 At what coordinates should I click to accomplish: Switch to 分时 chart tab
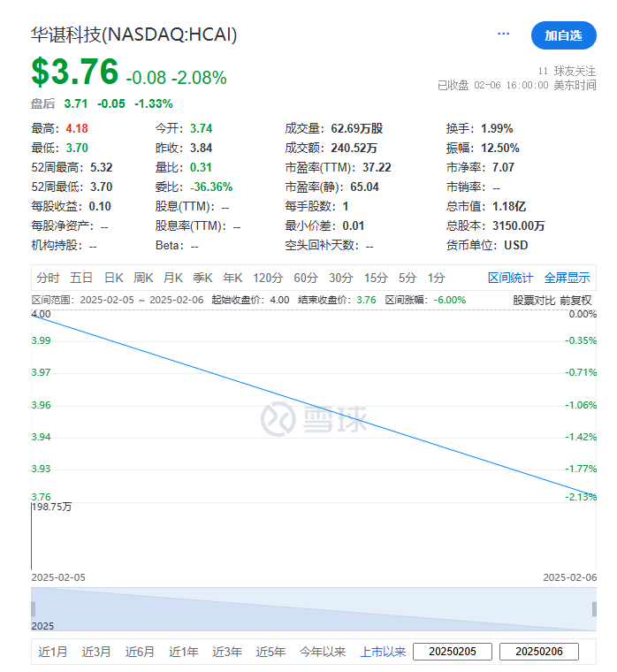48,279
